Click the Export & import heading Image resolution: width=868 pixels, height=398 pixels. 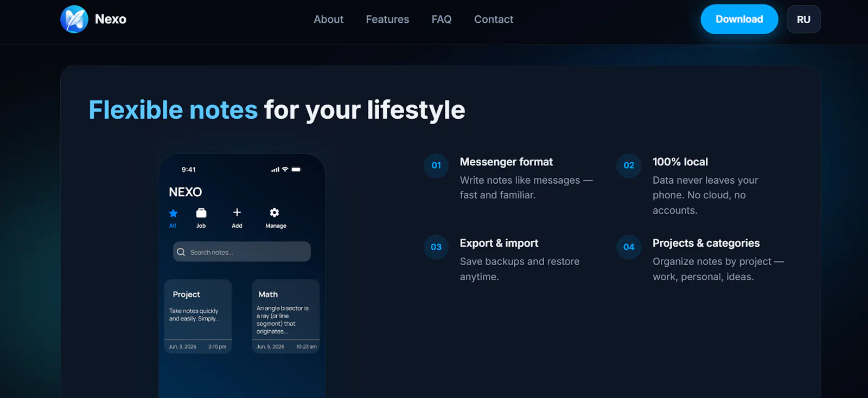(x=499, y=243)
